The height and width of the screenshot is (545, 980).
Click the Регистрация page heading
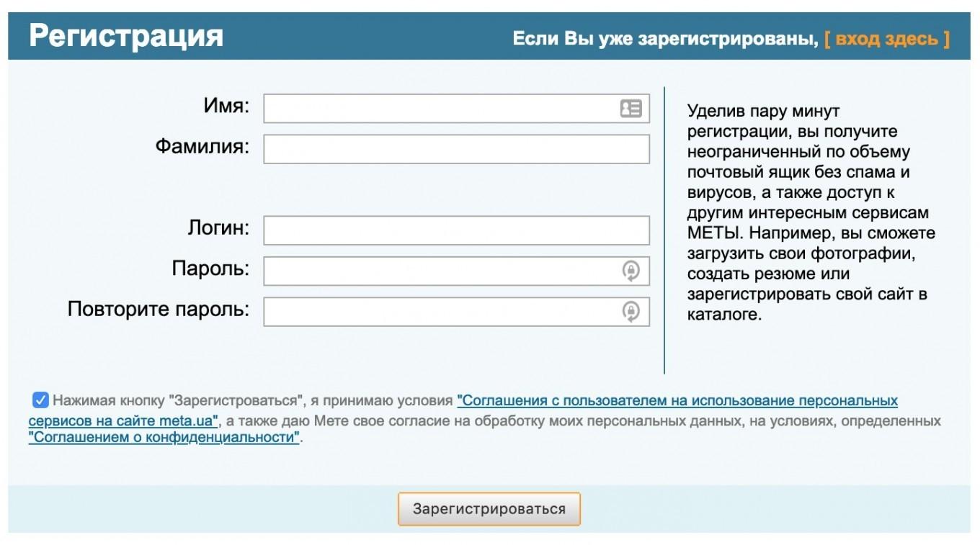126,36
